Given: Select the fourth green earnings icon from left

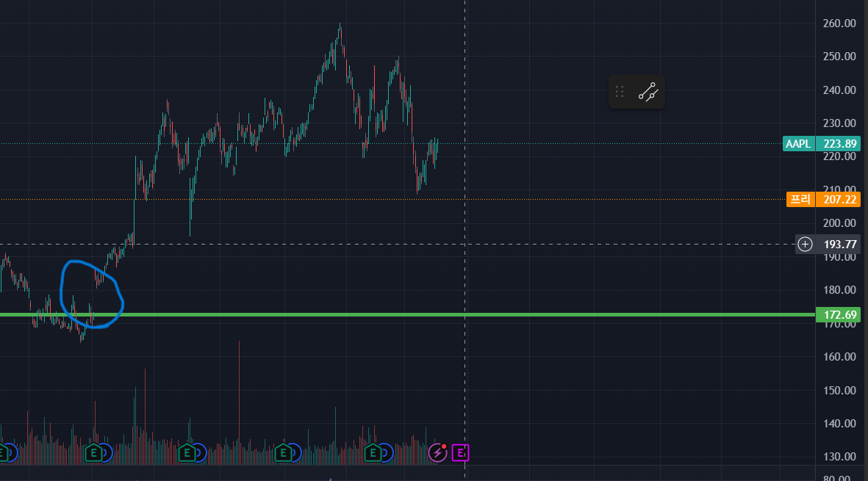Looking at the screenshot, I should coord(281,452).
